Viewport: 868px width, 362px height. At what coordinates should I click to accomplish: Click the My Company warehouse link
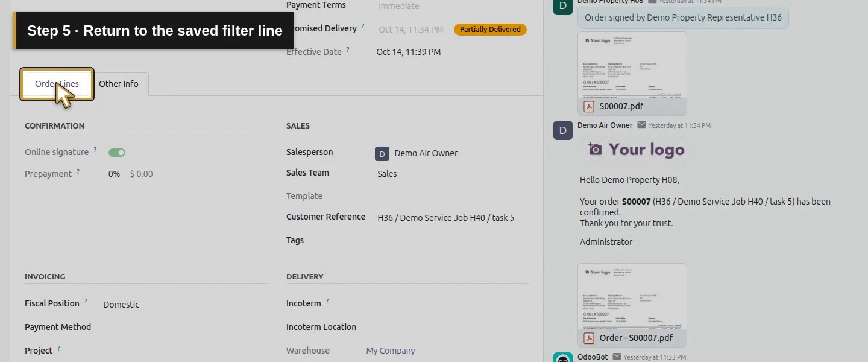point(391,351)
